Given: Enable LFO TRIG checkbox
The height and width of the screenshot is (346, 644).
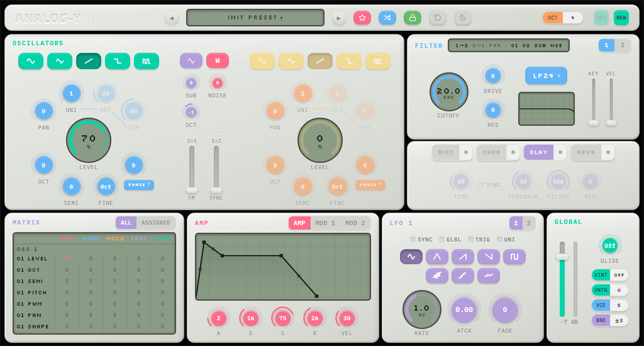Looking at the screenshot, I should (x=470, y=239).
